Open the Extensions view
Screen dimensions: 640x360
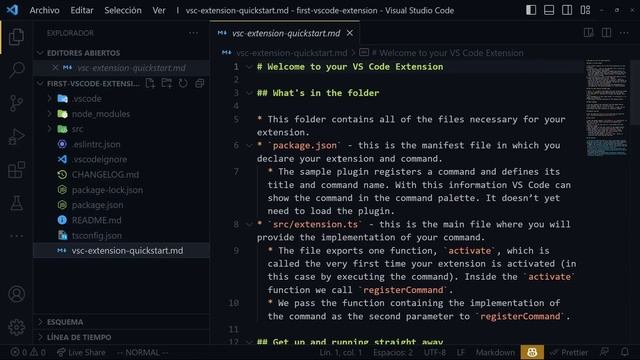[x=16, y=170]
